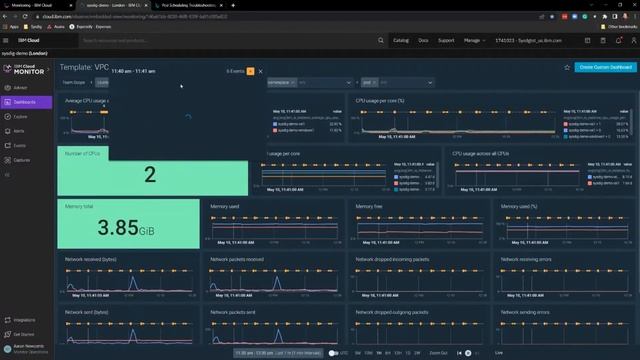640x360 pixels.
Task: Pause the live time navigator
Action: point(468,353)
